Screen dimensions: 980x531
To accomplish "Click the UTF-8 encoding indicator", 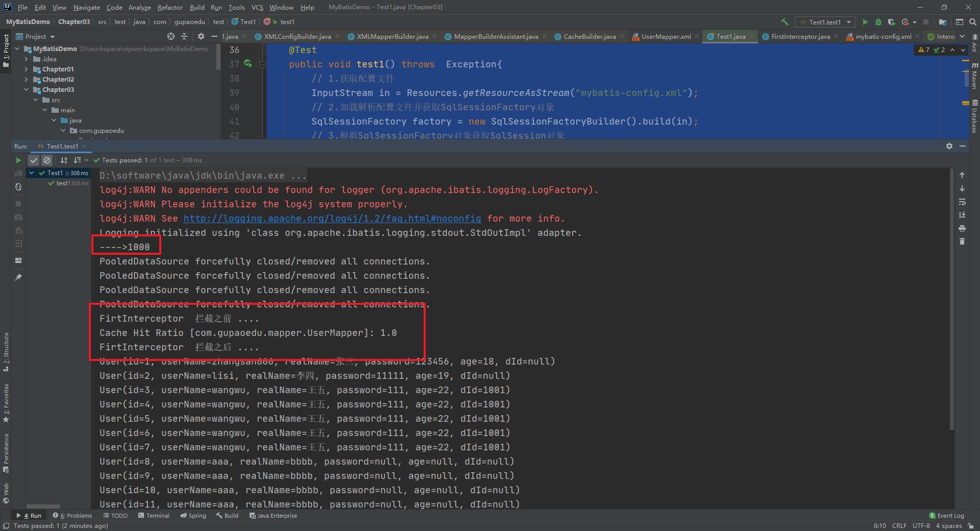I will tap(921, 526).
